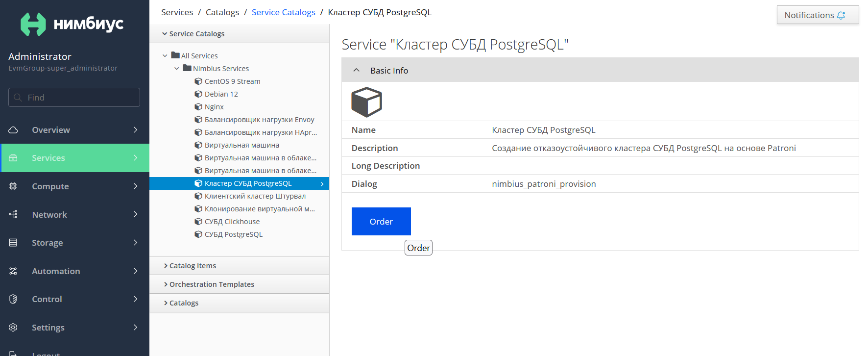Open the Automation menu item
The height and width of the screenshot is (356, 868).
point(75,271)
